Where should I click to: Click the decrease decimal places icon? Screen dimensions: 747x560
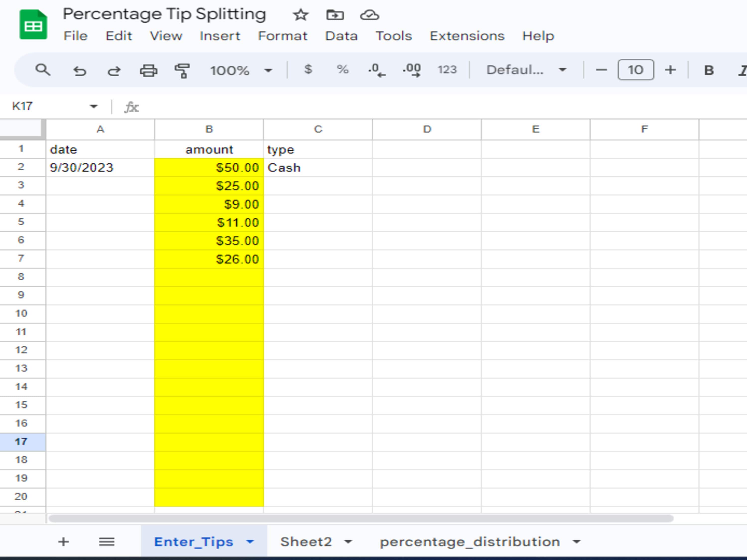tap(376, 70)
